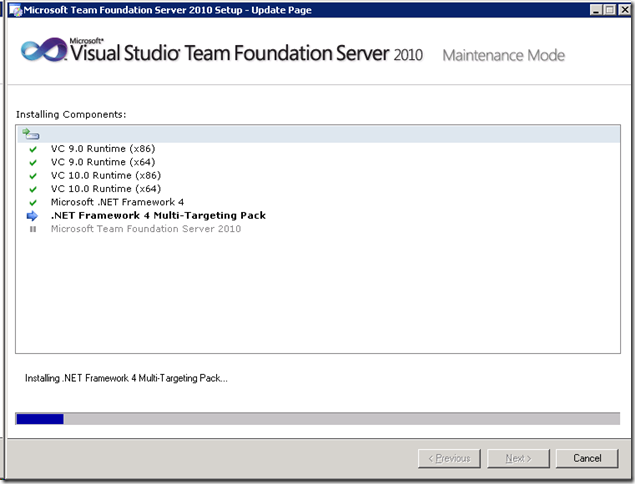635x484 pixels.
Task: Click the disabled Next button
Action: 515,458
